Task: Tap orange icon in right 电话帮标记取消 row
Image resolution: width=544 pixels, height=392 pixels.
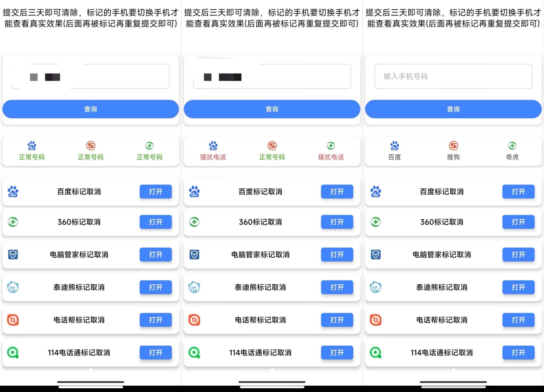Action: pyautogui.click(x=376, y=320)
